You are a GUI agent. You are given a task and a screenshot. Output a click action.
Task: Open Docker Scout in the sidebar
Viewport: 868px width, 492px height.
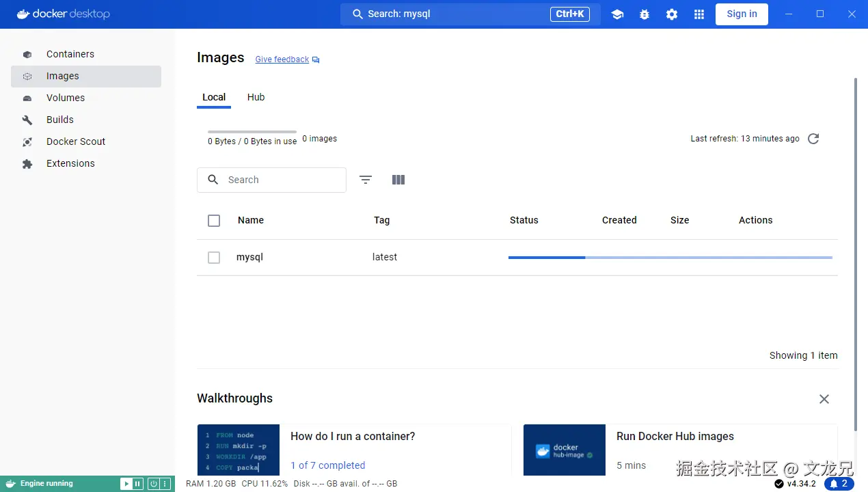(x=86, y=141)
